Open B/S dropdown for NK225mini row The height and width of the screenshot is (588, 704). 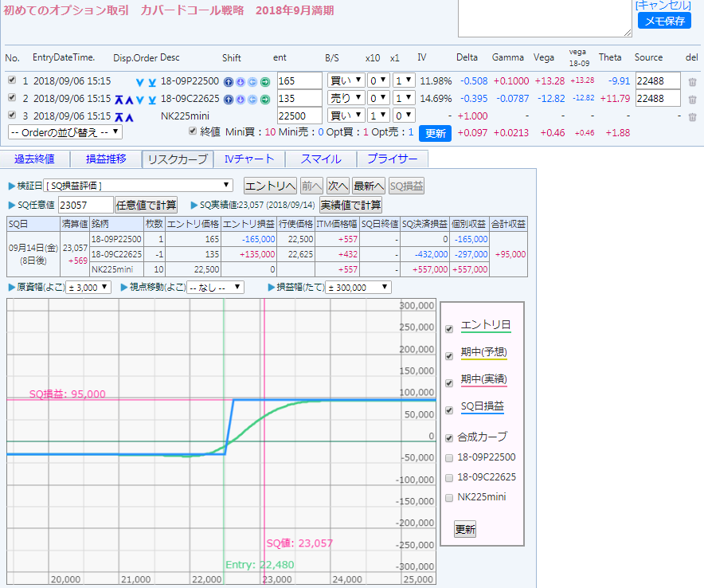click(346, 116)
